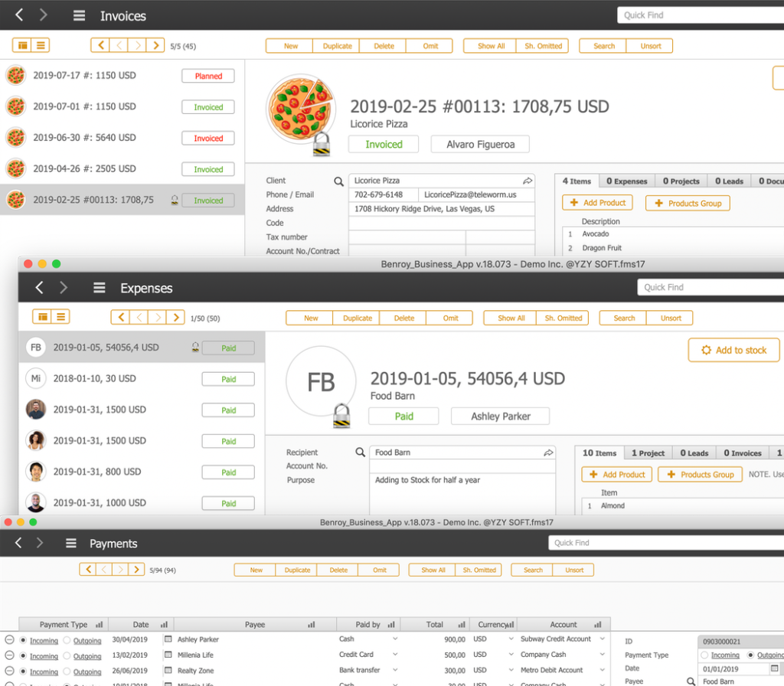This screenshot has width=784, height=686.
Task: Go to the last payment record
Action: coord(136,569)
